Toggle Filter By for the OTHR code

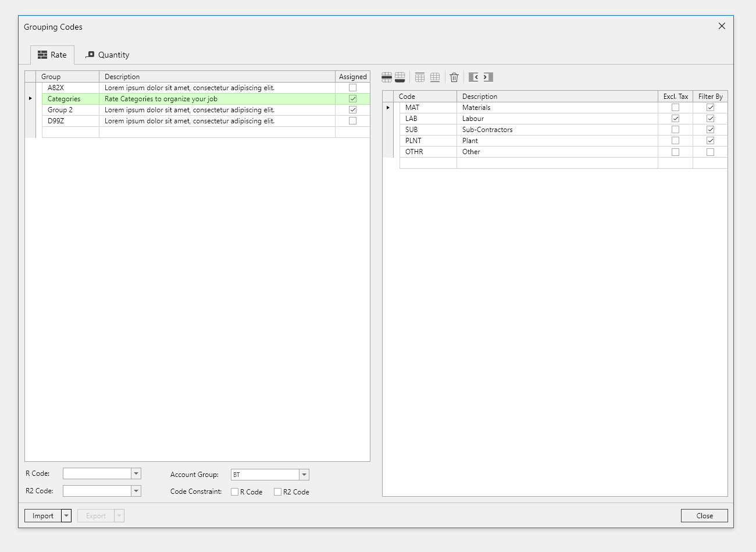(x=710, y=152)
